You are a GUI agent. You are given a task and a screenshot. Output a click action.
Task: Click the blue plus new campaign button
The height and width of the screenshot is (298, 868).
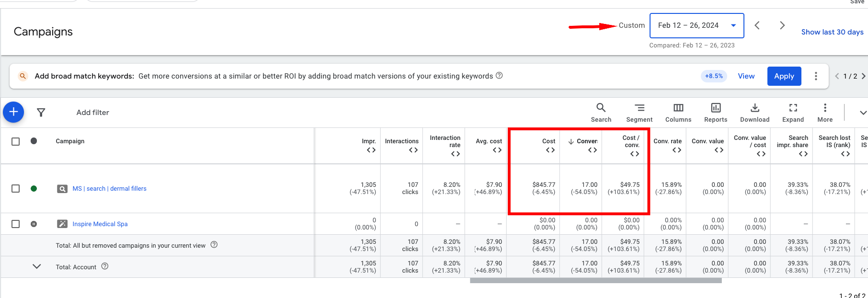pos(13,112)
